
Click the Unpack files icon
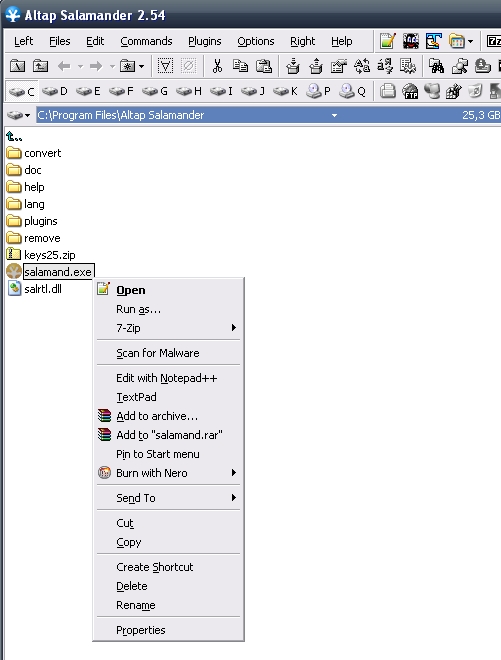click(x=316, y=66)
